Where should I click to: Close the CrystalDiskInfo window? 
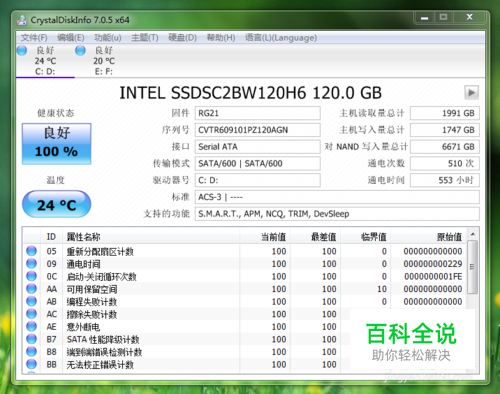tap(469, 17)
